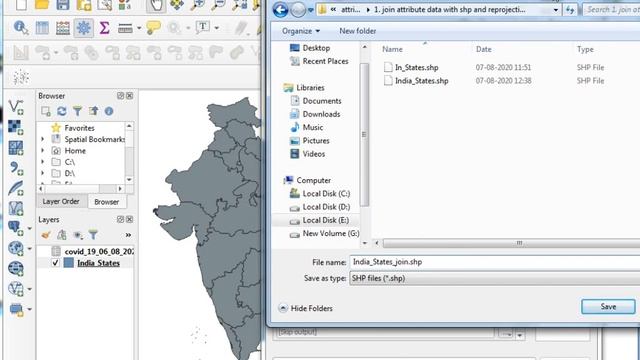This screenshot has height=360, width=640.
Task: Click the Add Raster Layer icon
Action: (x=16, y=127)
